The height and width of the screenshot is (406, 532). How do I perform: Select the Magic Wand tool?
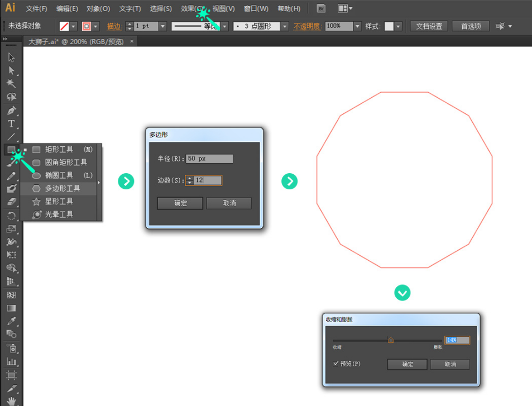11,84
